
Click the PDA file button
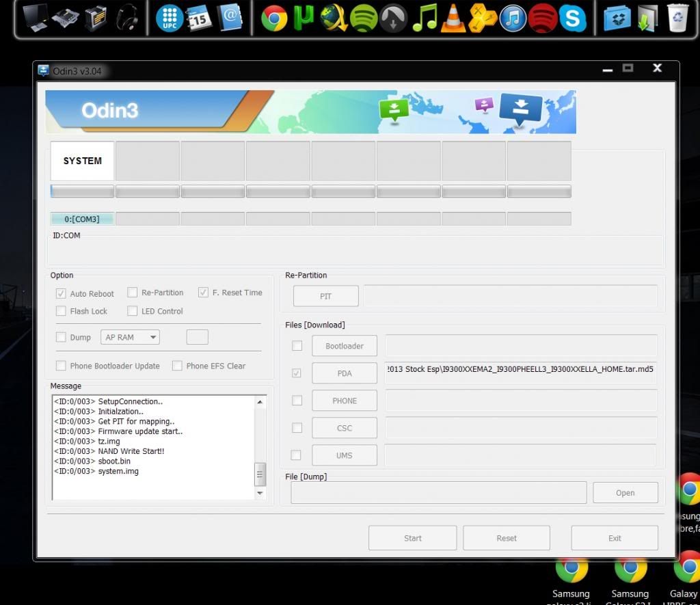tap(345, 373)
